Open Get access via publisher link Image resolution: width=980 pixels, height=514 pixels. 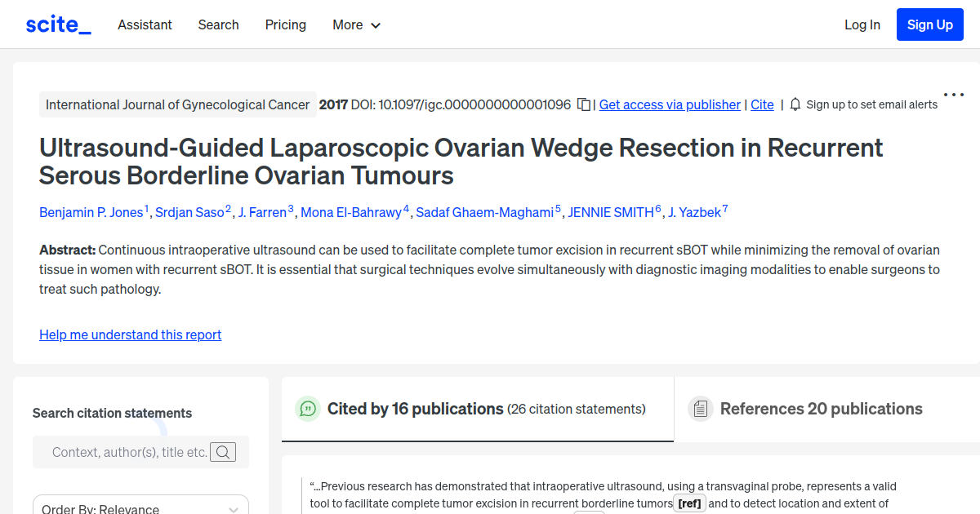click(669, 104)
